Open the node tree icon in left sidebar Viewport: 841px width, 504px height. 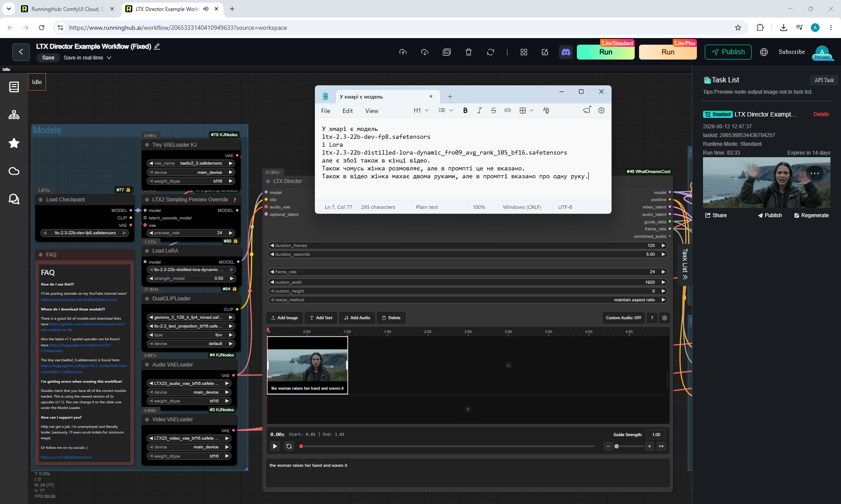point(14,115)
